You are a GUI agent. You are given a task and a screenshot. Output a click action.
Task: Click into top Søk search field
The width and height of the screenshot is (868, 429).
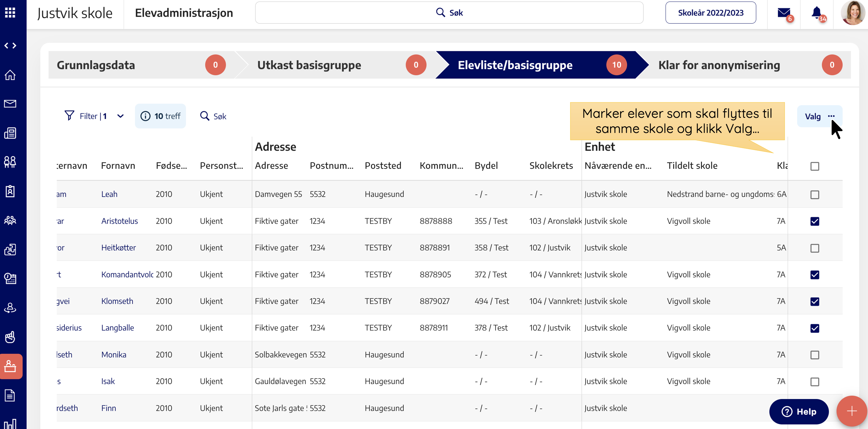449,13
